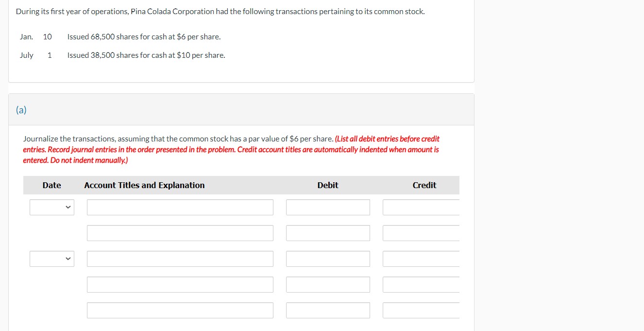Click the Debit column header
Viewport: 644px width, 331px height.
click(328, 185)
